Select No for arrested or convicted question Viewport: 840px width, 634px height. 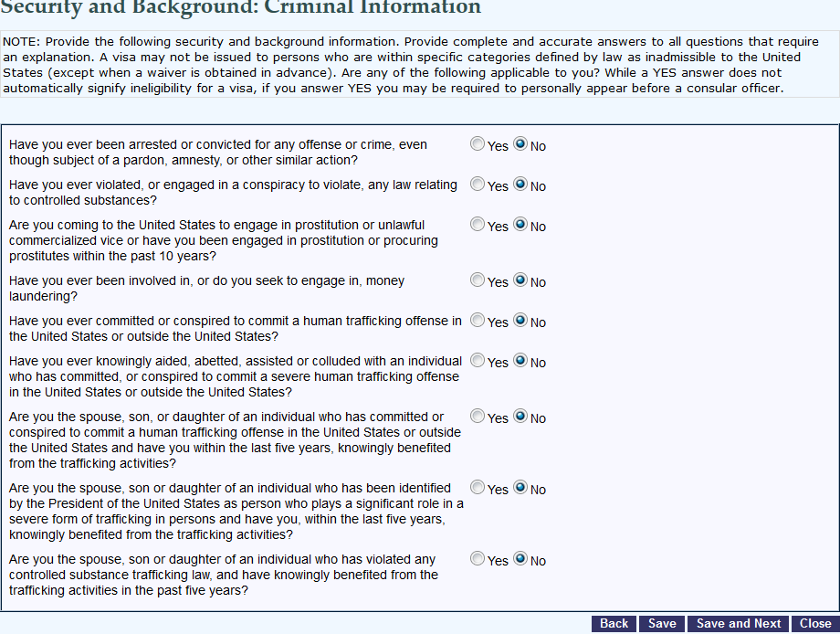520,144
